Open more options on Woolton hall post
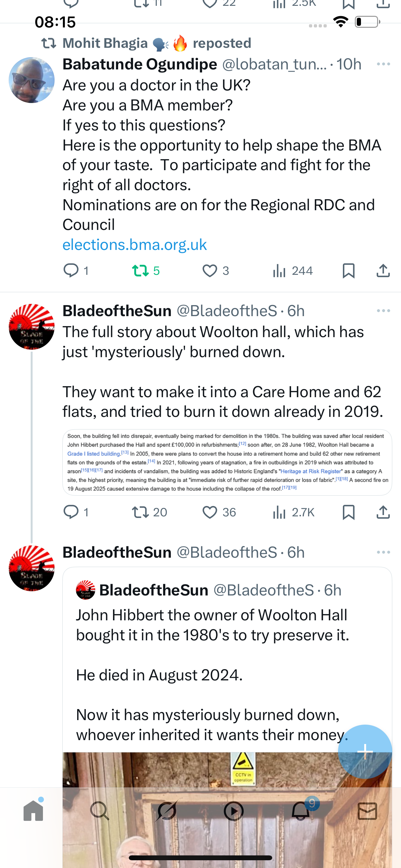 coord(384,311)
